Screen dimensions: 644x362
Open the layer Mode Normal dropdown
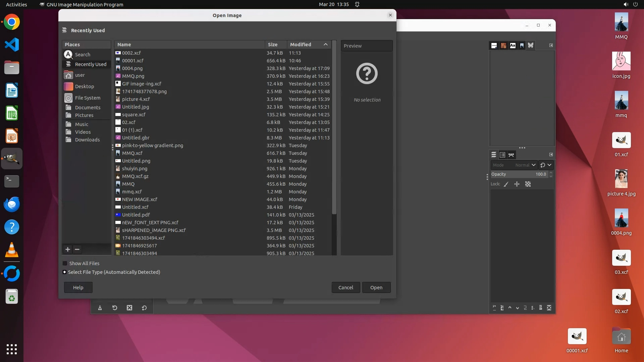pyautogui.click(x=514, y=165)
